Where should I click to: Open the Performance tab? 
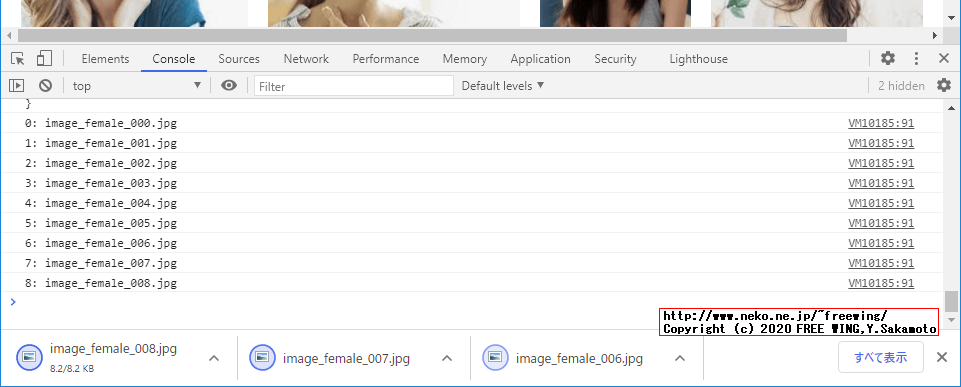click(x=386, y=59)
